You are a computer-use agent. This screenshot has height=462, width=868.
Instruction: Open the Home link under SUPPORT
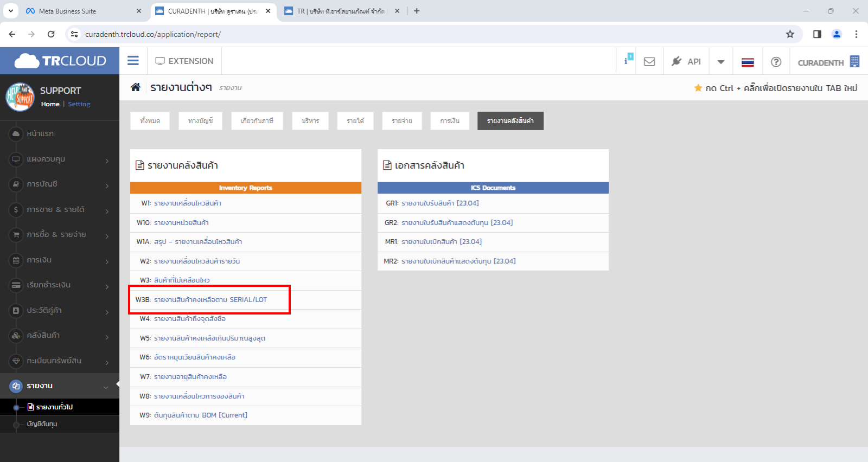50,104
